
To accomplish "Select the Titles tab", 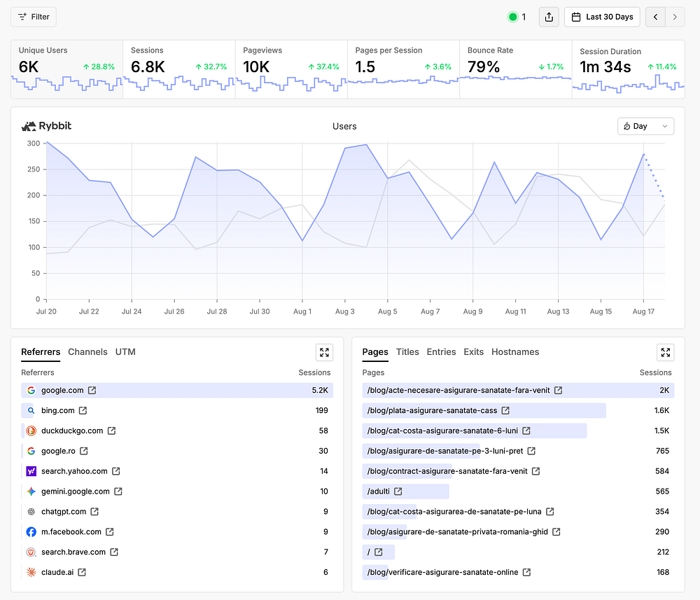I will (407, 351).
